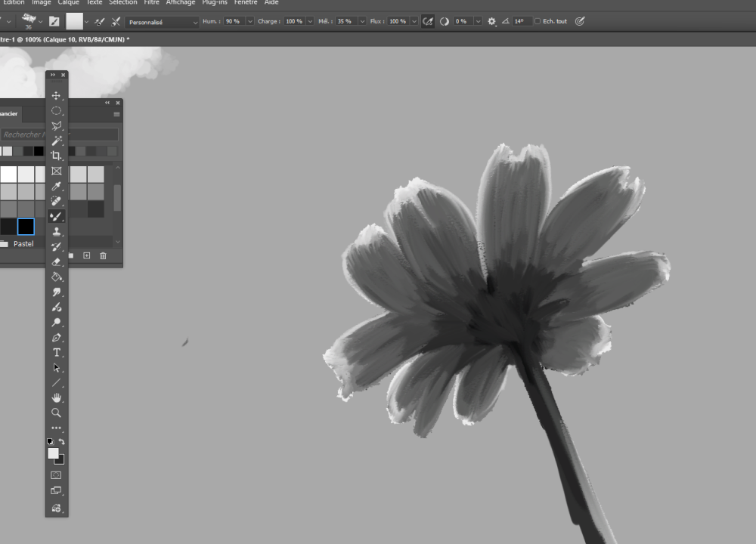This screenshot has width=756, height=544.
Task: Create a new swatch
Action: [x=87, y=255]
